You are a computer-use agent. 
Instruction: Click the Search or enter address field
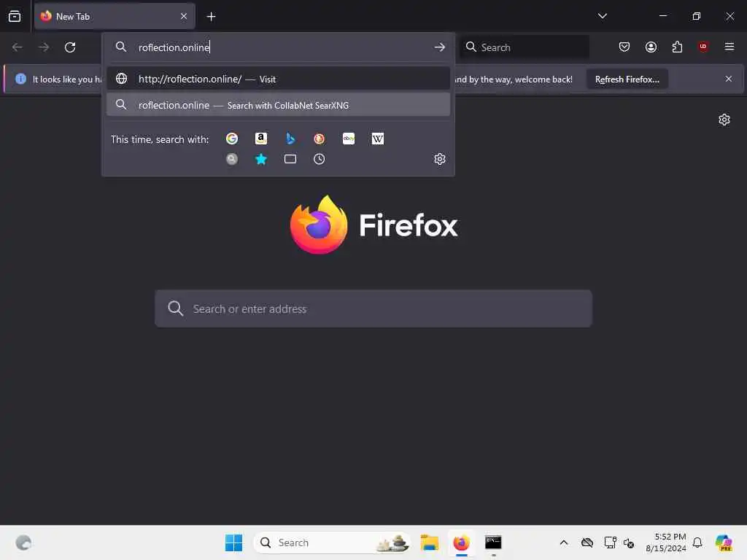373,308
